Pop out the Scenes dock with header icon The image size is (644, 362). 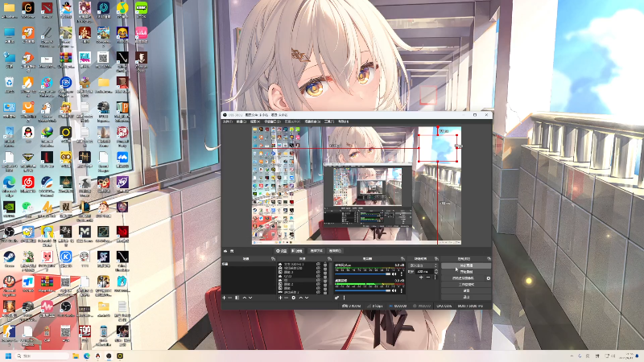click(273, 258)
